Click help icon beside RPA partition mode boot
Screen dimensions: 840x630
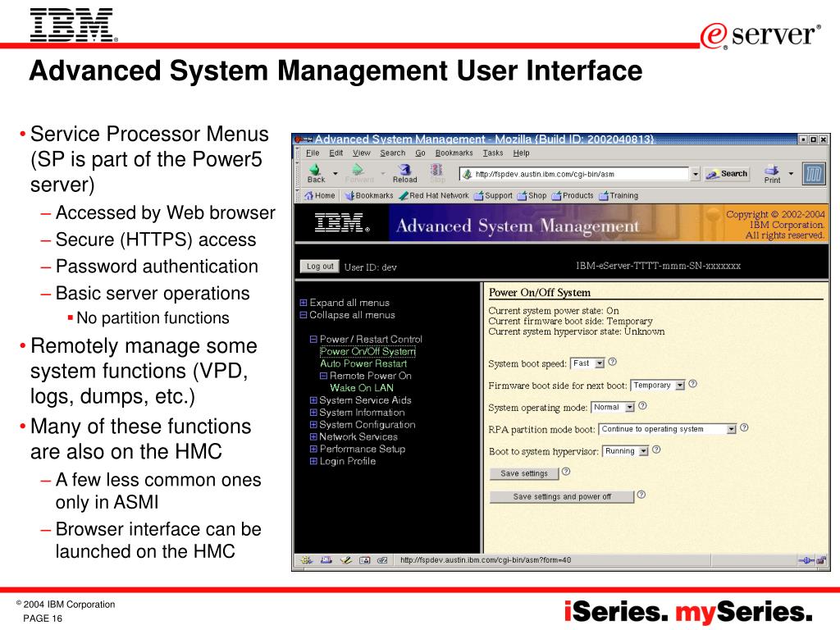pyautogui.click(x=744, y=428)
